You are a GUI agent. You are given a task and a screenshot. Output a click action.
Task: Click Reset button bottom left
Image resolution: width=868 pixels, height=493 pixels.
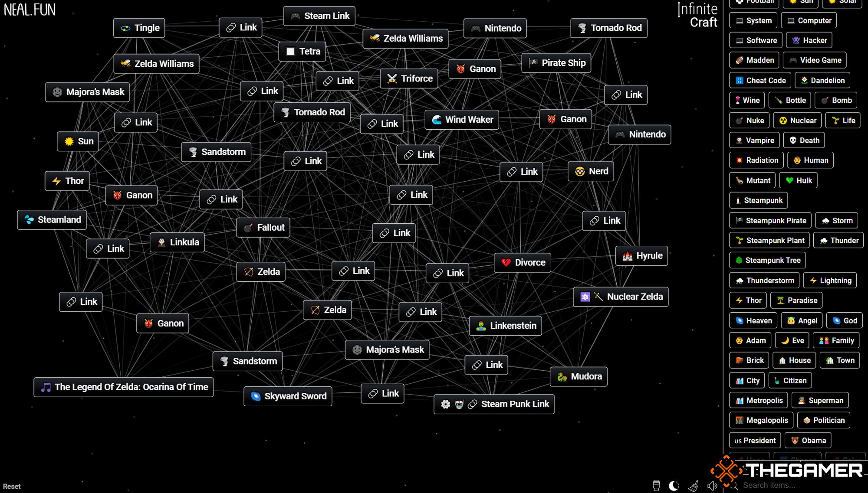pyautogui.click(x=13, y=487)
